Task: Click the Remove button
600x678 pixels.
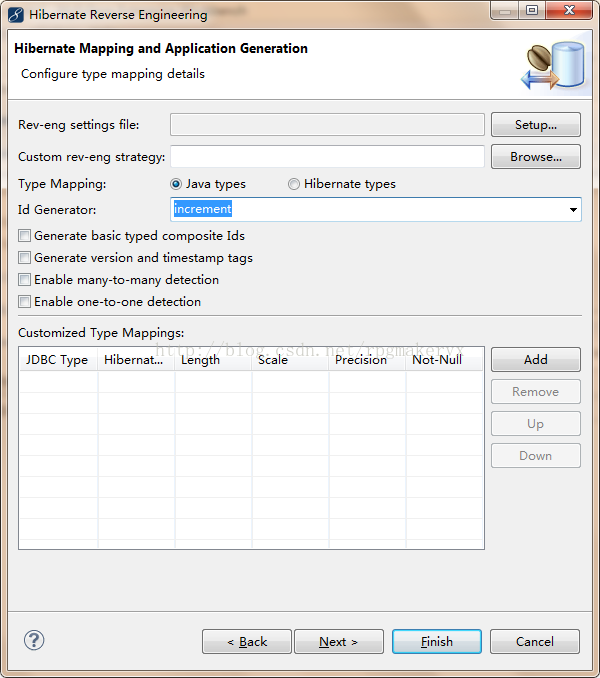Action: 536,392
